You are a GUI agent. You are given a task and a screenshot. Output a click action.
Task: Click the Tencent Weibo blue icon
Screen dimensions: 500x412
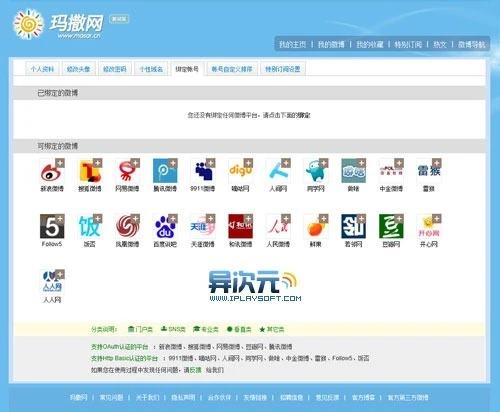click(165, 171)
